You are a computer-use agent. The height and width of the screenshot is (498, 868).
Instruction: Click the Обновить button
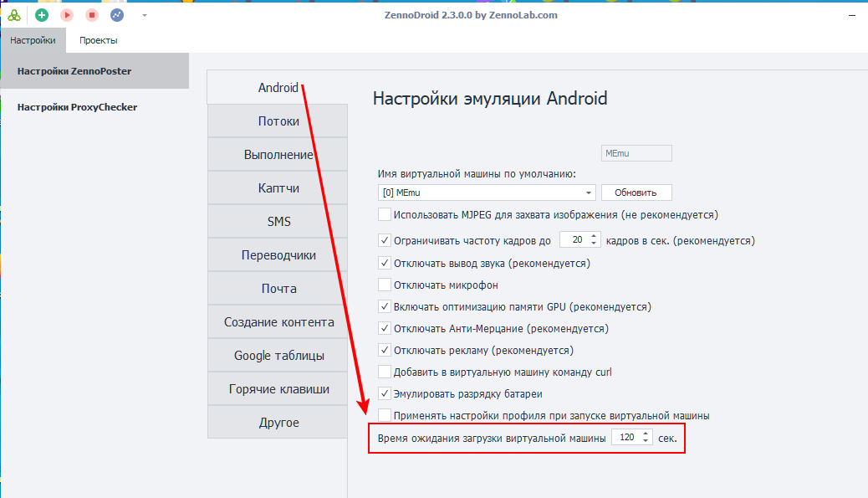tap(636, 193)
